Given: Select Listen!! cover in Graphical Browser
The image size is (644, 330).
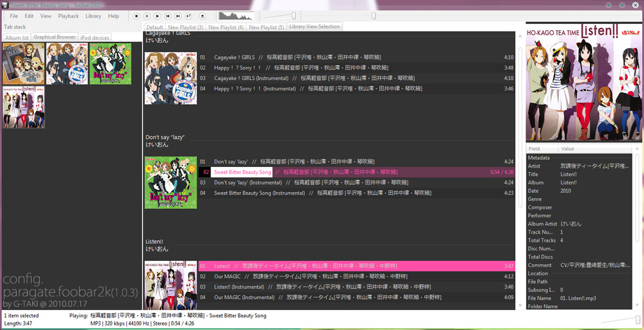Looking at the screenshot, I should 23,107.
